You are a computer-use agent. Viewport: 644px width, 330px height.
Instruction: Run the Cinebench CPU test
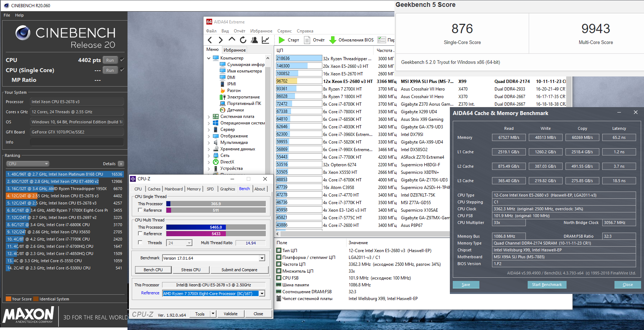[110, 60]
